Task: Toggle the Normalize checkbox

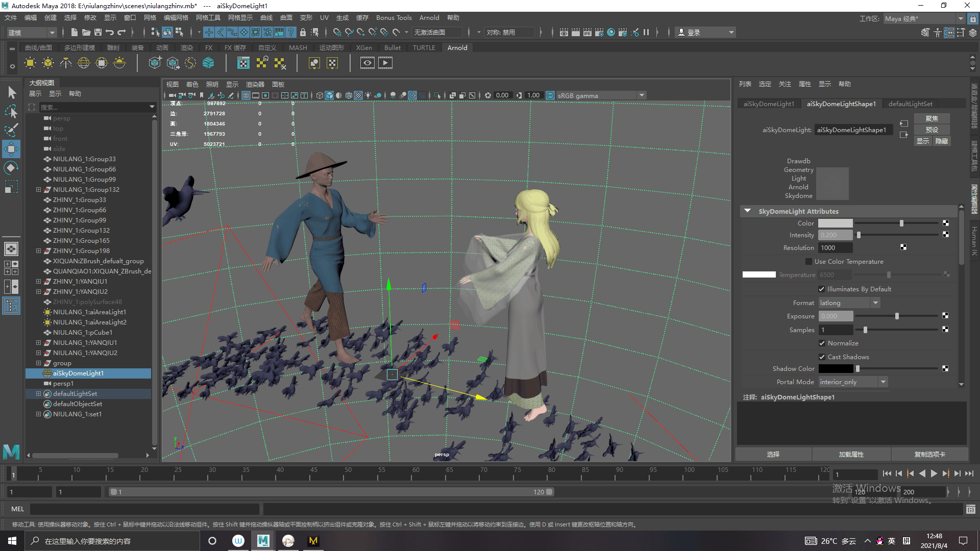Action: click(822, 343)
